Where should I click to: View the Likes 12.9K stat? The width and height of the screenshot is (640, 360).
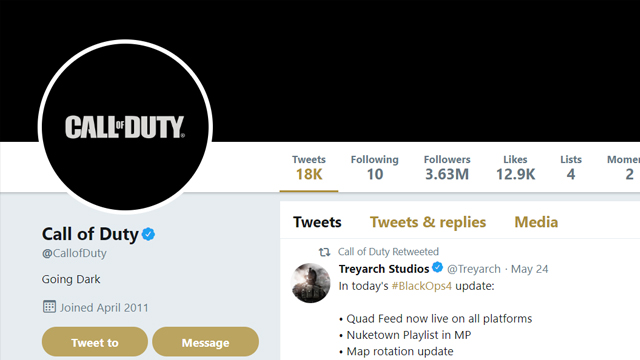tap(515, 168)
